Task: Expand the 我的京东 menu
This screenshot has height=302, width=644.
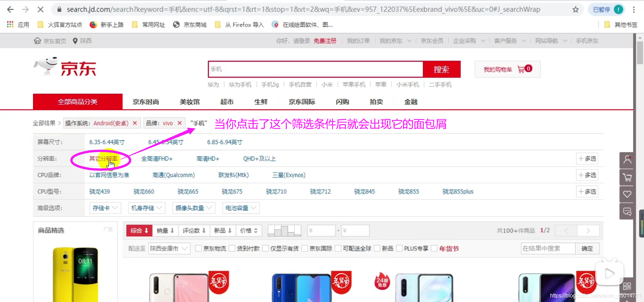Action: coord(395,41)
